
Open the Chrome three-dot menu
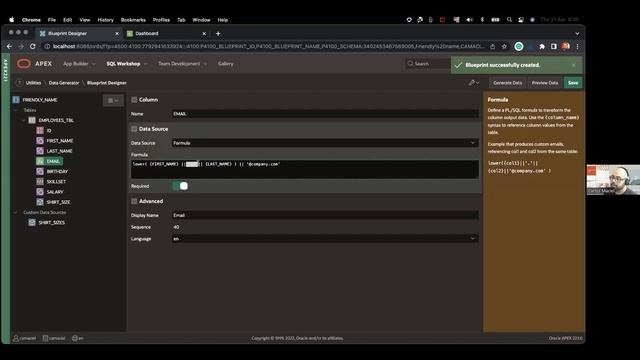(577, 47)
